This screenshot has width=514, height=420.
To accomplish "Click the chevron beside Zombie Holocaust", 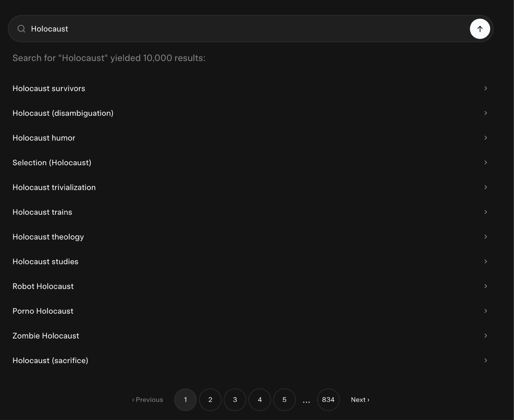I will 485,336.
